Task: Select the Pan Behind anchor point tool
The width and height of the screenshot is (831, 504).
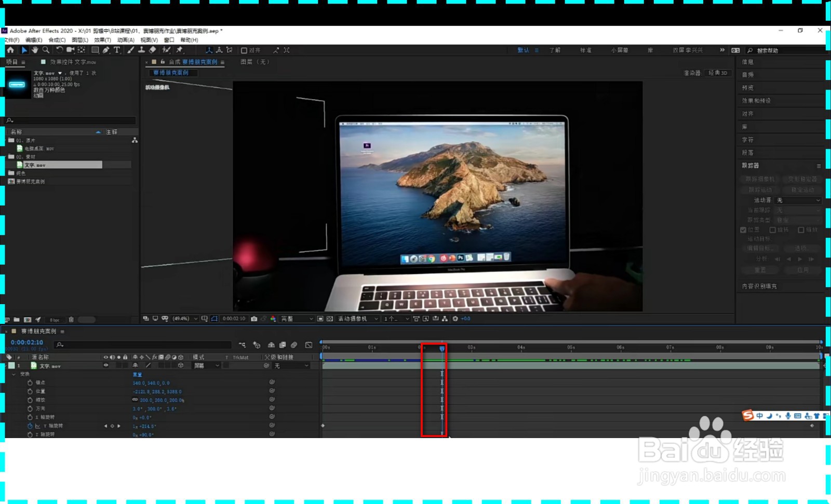Action: coord(82,50)
